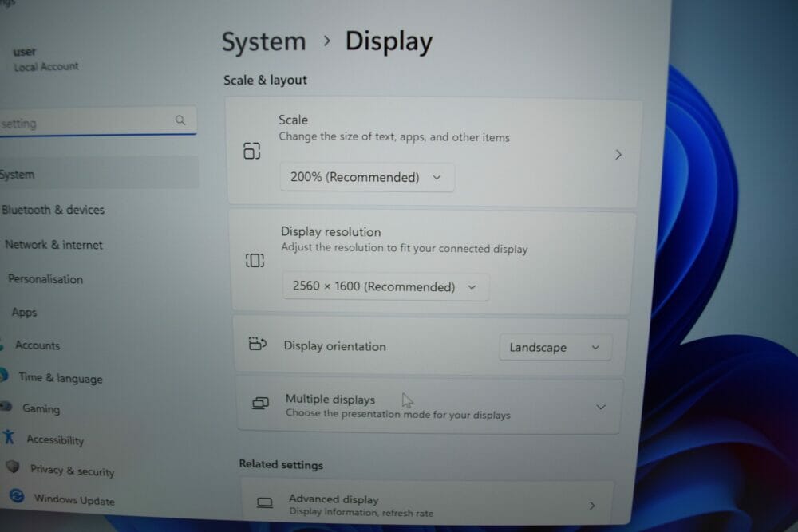Open Time & language settings

click(x=61, y=378)
